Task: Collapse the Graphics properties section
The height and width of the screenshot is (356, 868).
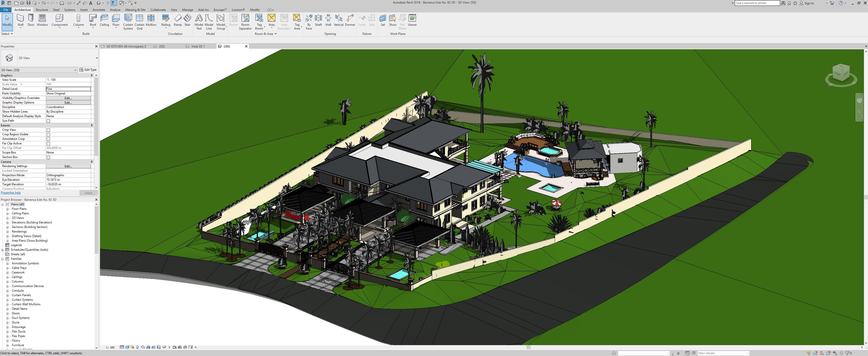Action: pos(91,75)
